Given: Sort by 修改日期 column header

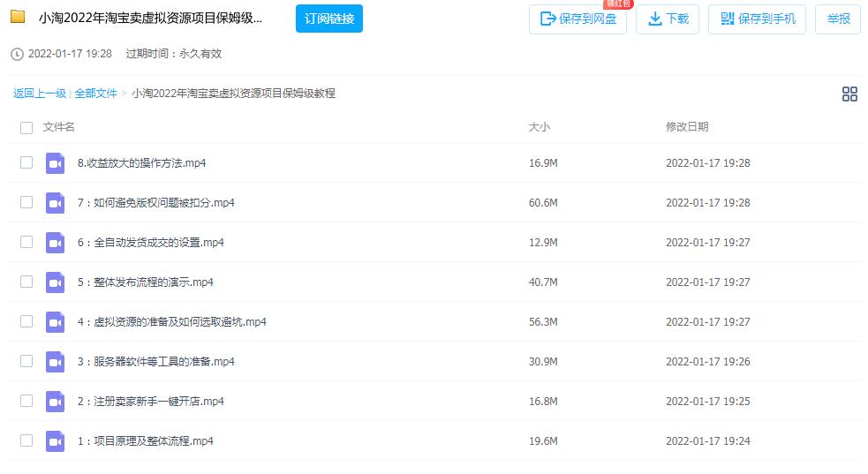Looking at the screenshot, I should coord(687,127).
